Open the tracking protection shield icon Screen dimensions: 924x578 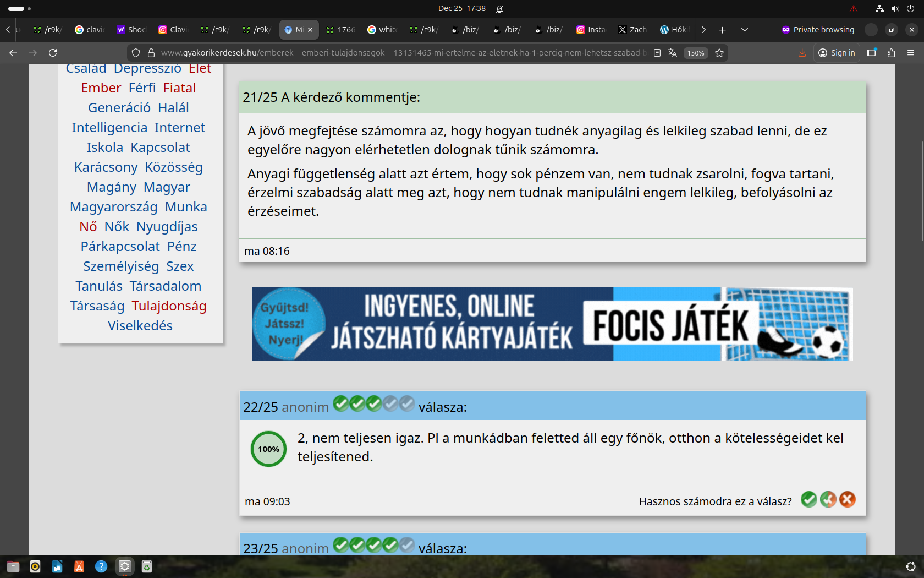(x=136, y=53)
